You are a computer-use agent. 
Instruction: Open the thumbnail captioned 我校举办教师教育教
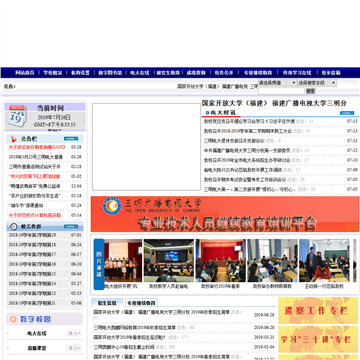[272, 260]
